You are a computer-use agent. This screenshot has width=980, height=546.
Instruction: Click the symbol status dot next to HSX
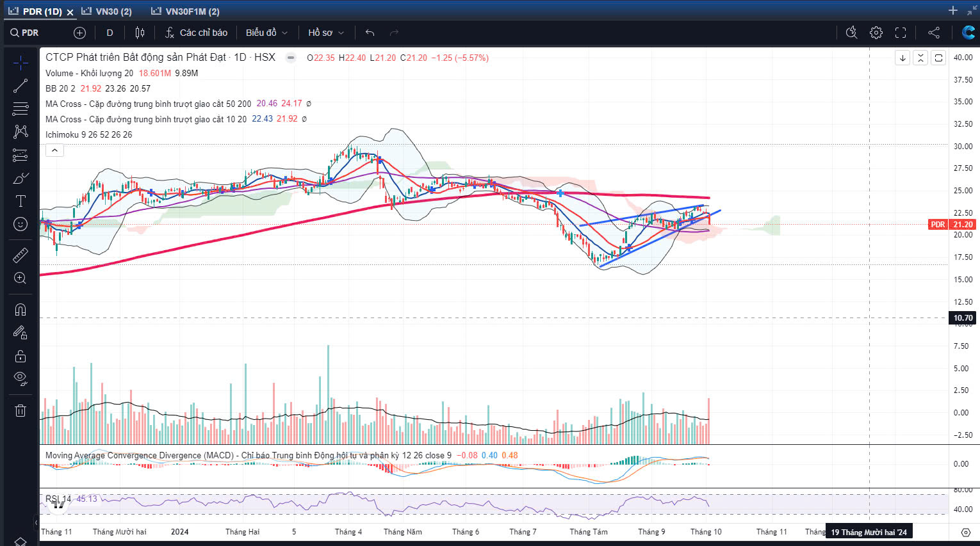(291, 58)
